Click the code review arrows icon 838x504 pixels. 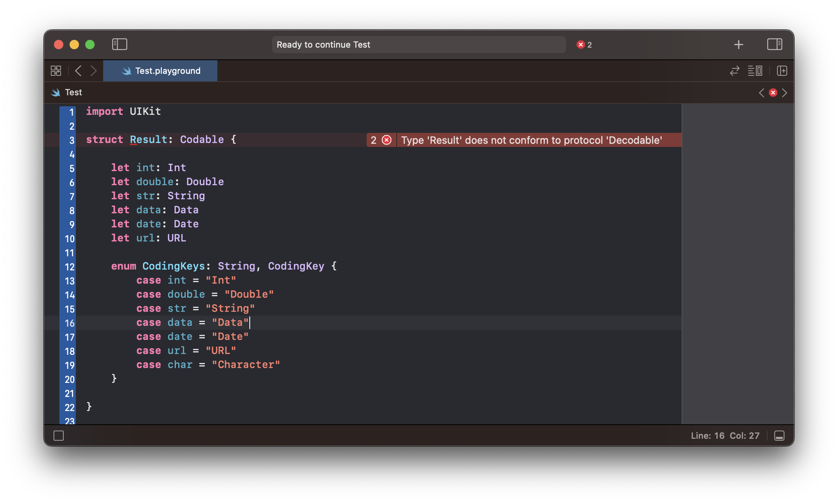734,71
